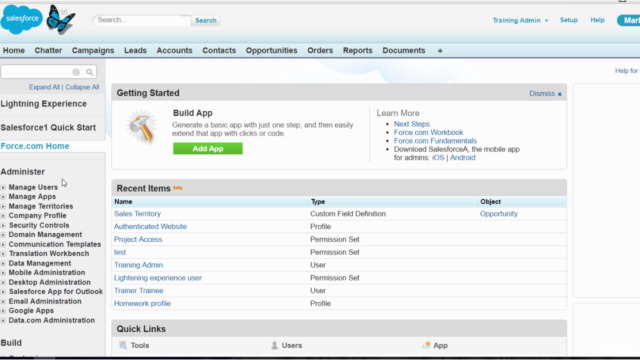Open the Home tab
The height and width of the screenshot is (360, 640).
(13, 51)
